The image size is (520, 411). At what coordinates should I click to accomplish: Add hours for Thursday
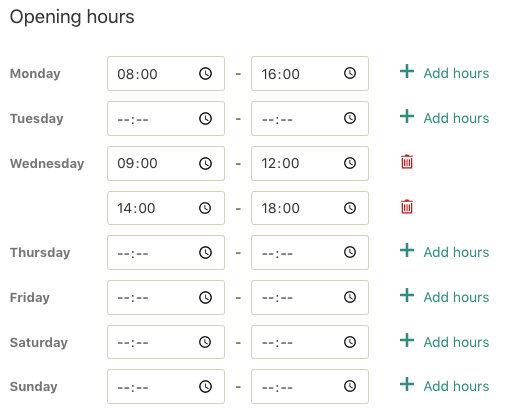(x=444, y=252)
